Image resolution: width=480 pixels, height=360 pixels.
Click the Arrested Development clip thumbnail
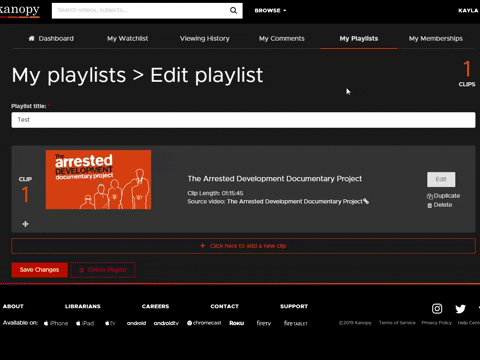(x=98, y=180)
